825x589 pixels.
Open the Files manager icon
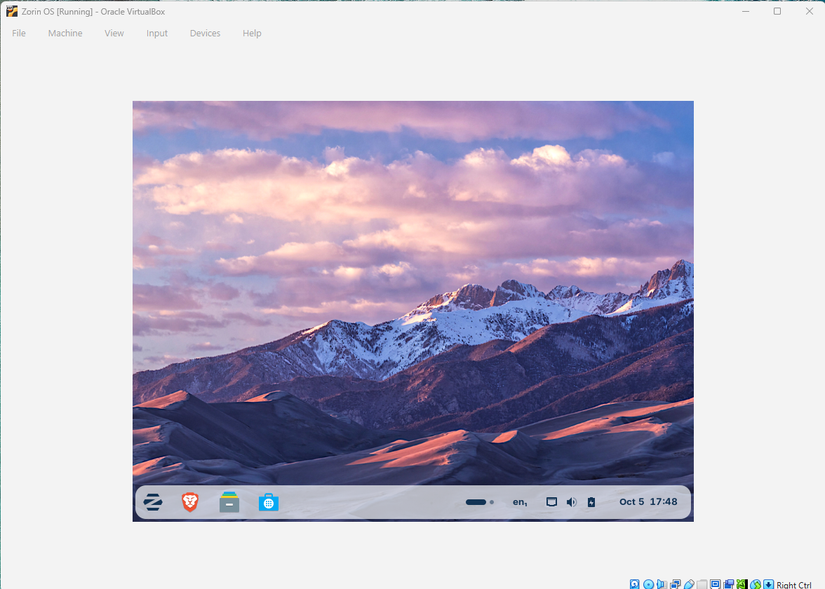point(229,502)
